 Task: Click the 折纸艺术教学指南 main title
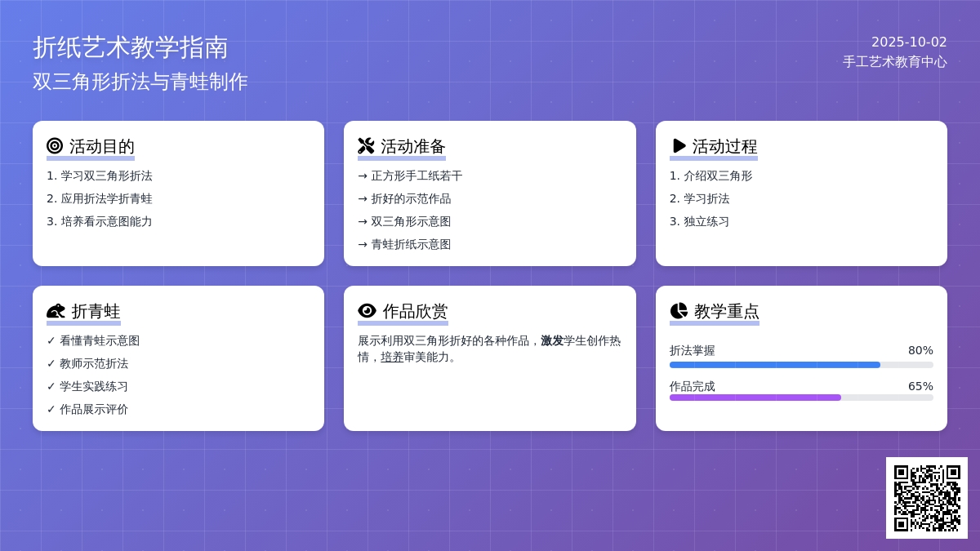pos(131,47)
